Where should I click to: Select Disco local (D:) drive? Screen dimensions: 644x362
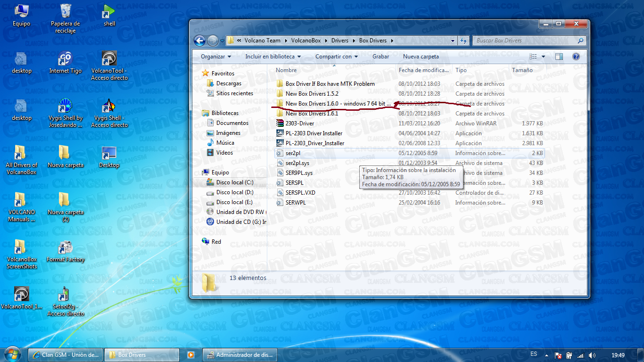(234, 192)
